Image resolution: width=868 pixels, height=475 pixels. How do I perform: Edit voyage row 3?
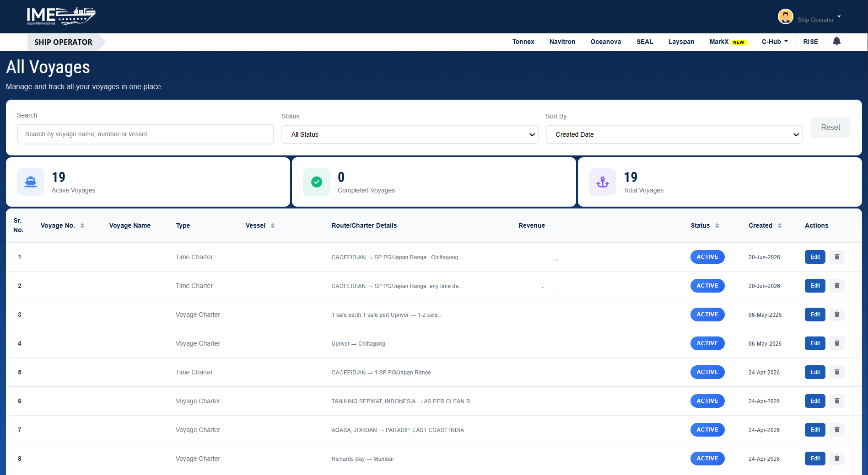[815, 315]
